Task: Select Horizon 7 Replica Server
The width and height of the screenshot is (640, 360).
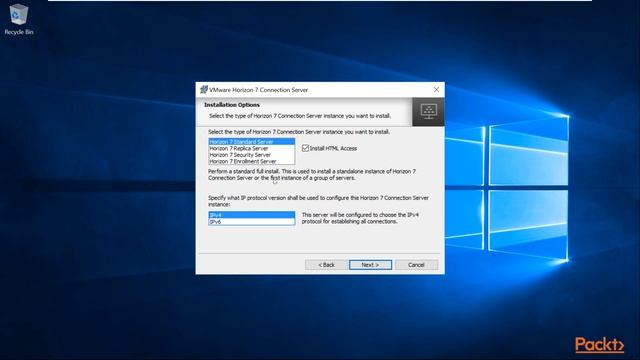Action: pyautogui.click(x=251, y=148)
